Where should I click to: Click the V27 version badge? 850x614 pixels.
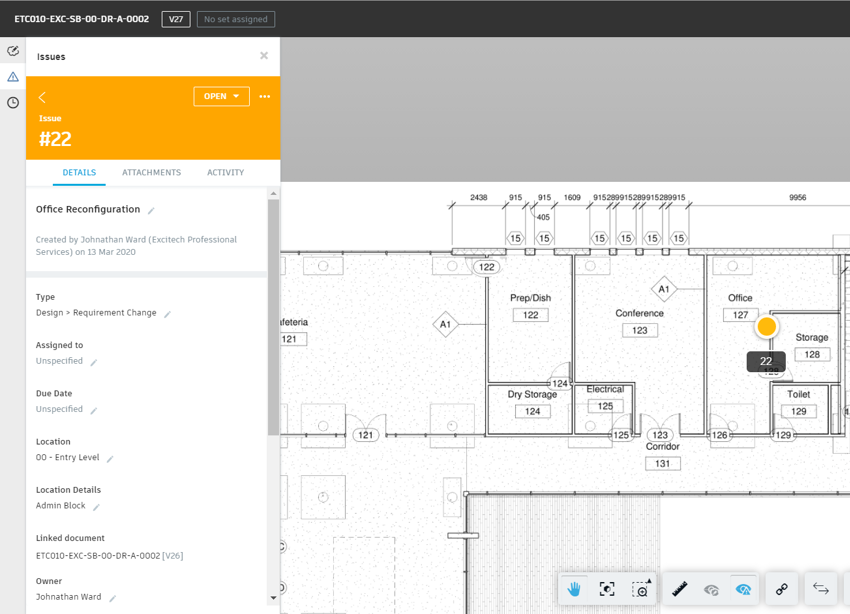(x=176, y=19)
